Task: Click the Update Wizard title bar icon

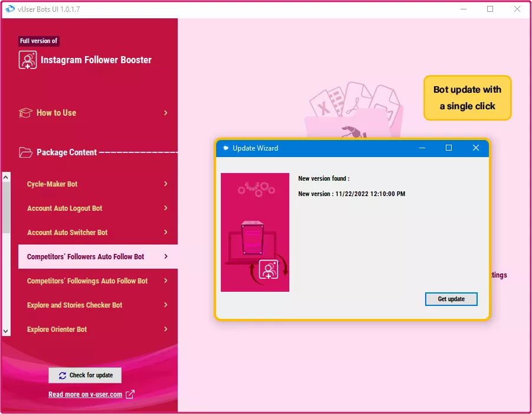Action: pyautogui.click(x=226, y=148)
